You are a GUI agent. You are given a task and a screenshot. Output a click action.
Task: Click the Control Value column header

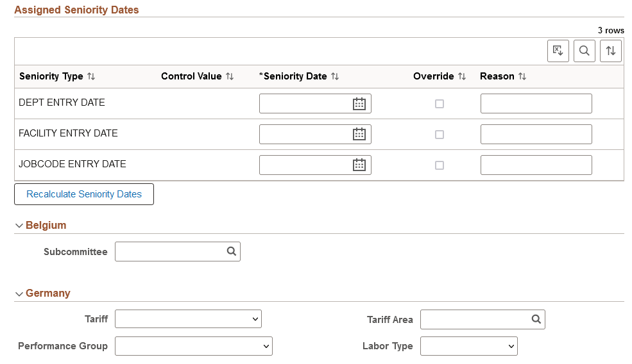click(191, 76)
